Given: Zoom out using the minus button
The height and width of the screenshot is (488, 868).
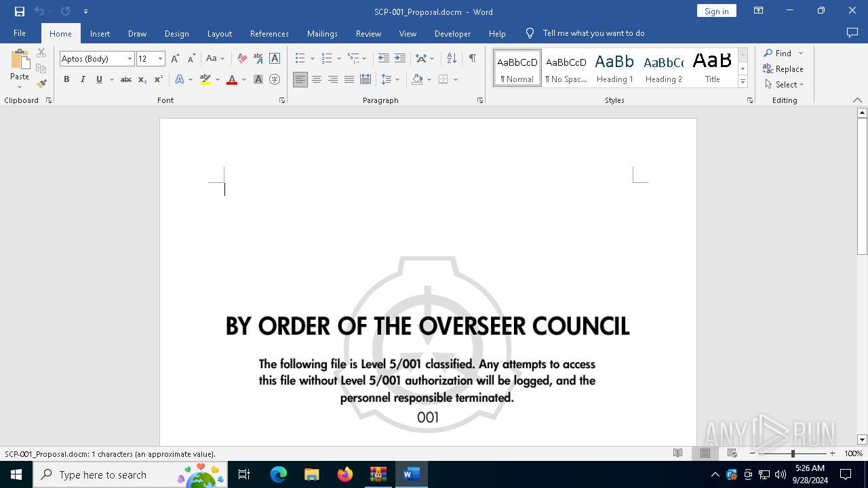Looking at the screenshot, I should [x=753, y=453].
